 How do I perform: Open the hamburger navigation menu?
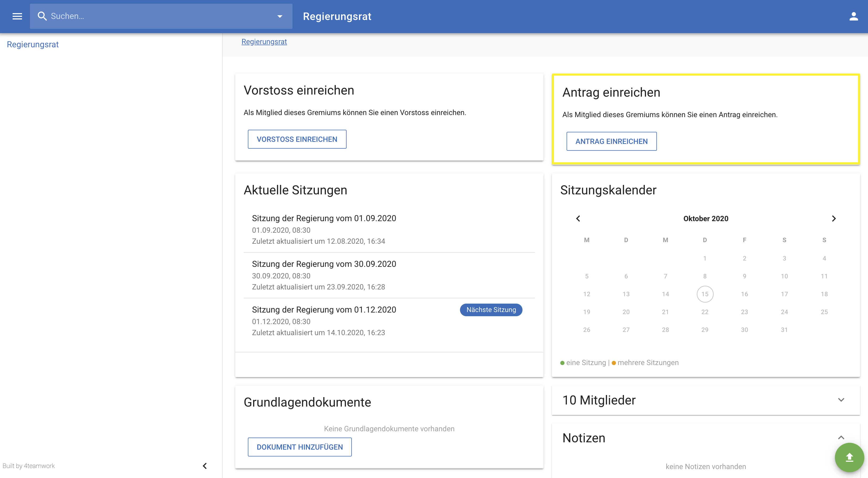coord(17,16)
